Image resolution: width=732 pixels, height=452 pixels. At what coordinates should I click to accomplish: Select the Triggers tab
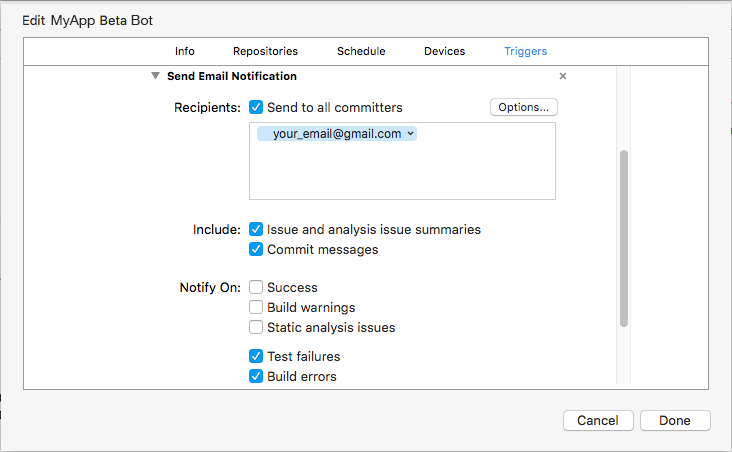tap(525, 51)
